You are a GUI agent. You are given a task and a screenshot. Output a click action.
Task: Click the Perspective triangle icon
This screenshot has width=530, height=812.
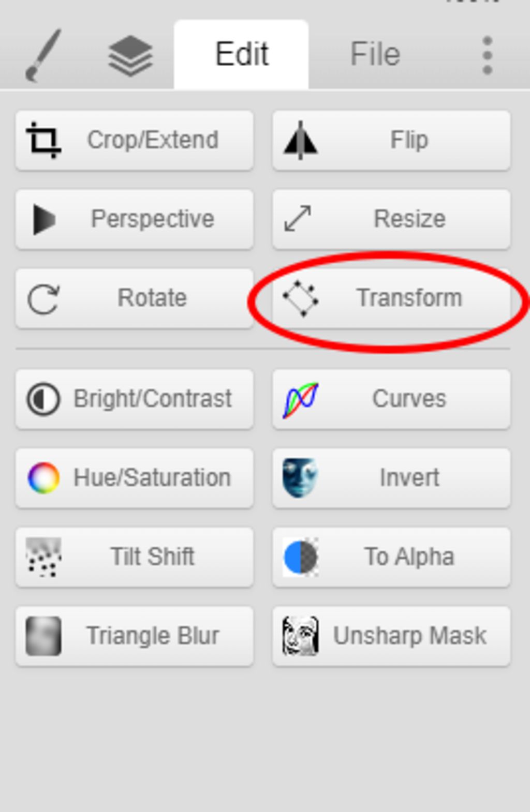pyautogui.click(x=45, y=219)
